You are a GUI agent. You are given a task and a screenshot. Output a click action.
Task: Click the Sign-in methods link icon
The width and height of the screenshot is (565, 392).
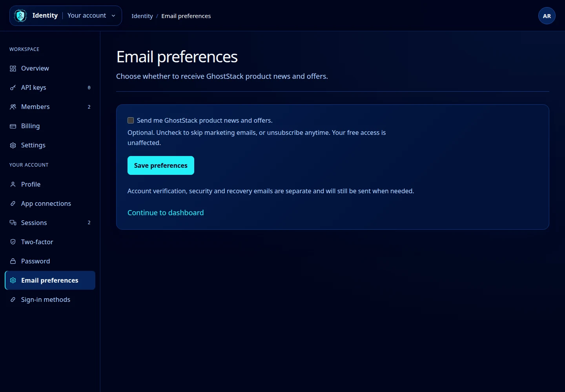click(x=13, y=299)
